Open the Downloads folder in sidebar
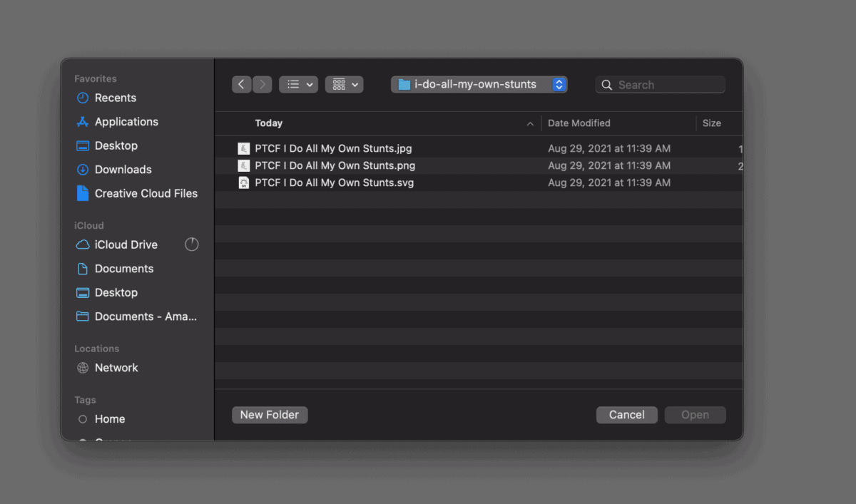The image size is (856, 504). click(x=123, y=170)
